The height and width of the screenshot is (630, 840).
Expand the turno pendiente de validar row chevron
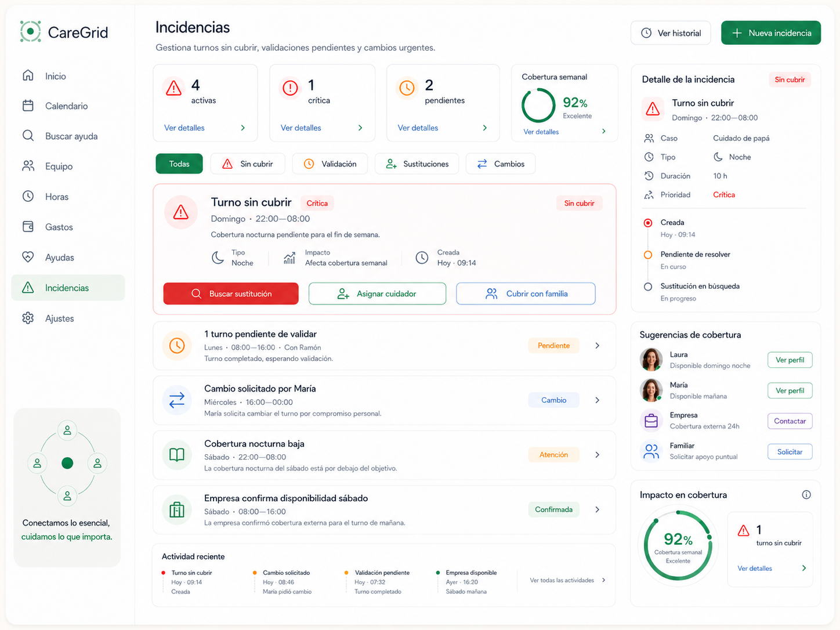point(598,346)
